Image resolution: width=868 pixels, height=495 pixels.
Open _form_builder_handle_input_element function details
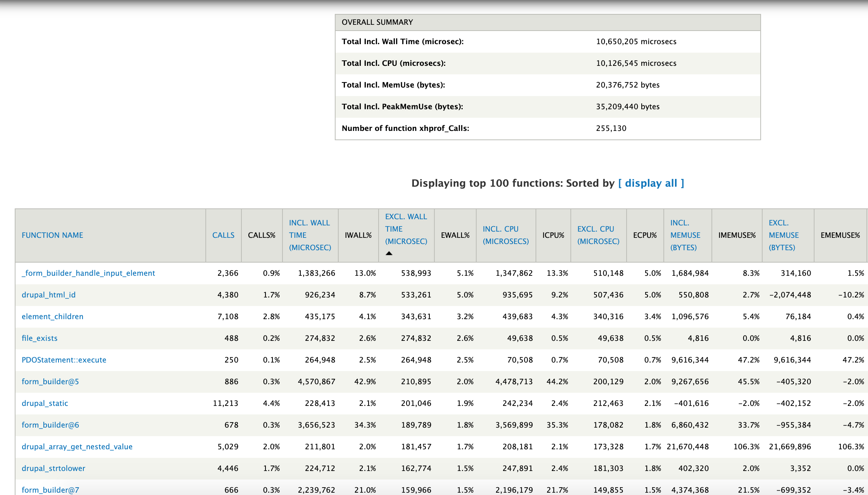coord(88,273)
